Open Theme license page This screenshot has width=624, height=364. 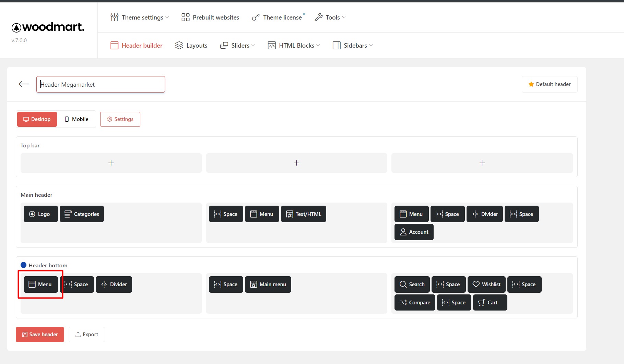click(x=277, y=17)
